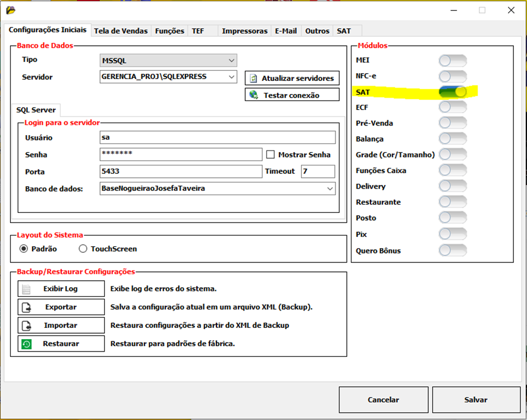Open the Impressoras tab
The height and width of the screenshot is (420, 527).
pyautogui.click(x=244, y=31)
